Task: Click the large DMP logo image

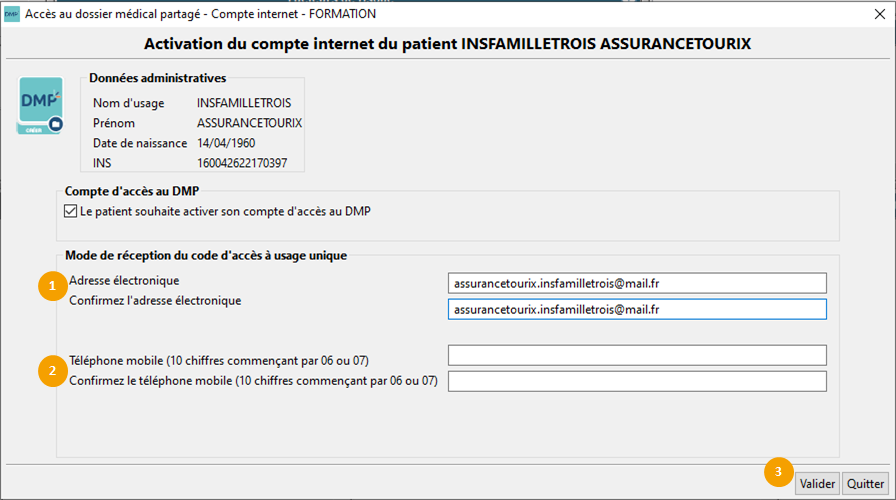Action: point(40,105)
